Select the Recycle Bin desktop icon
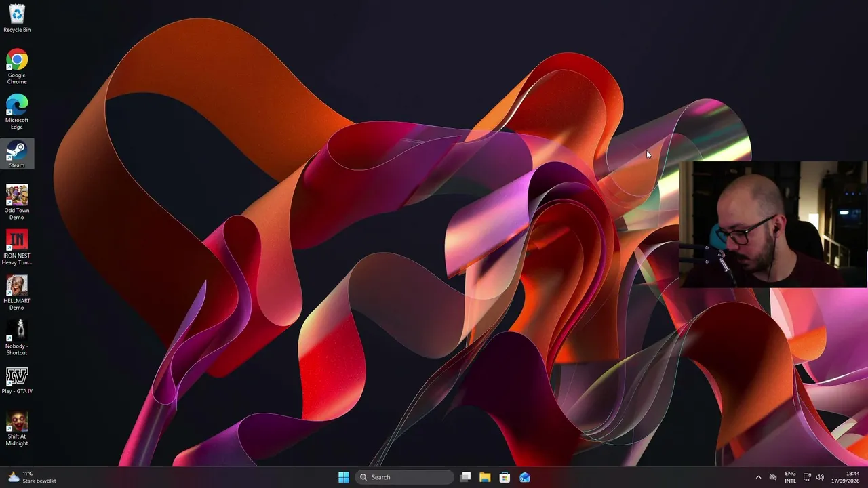Image resolution: width=868 pixels, height=488 pixels. pos(17,18)
